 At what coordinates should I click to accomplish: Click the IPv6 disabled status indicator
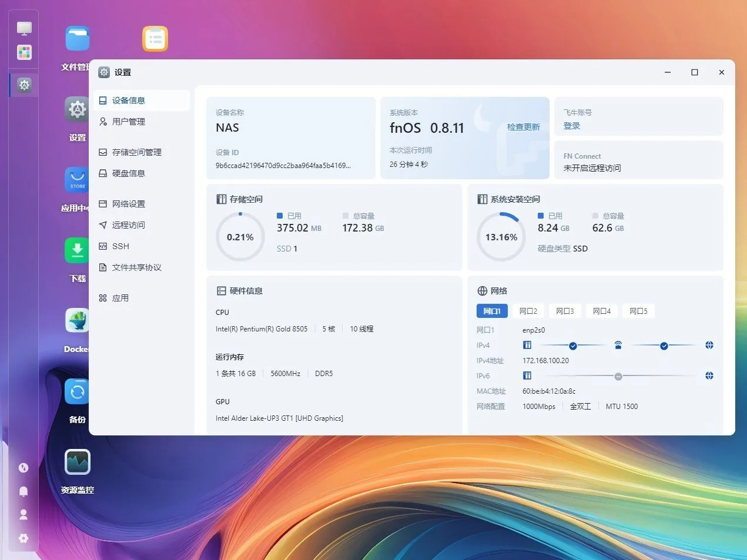[x=618, y=375]
